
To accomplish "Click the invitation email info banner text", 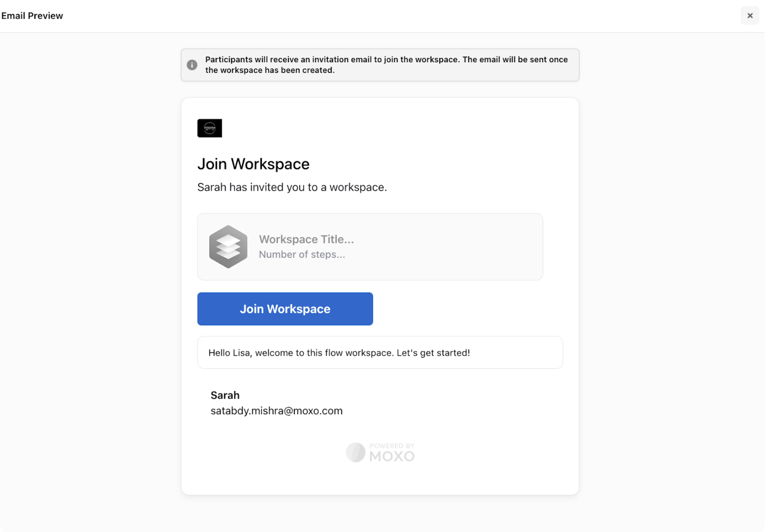I will tap(387, 65).
